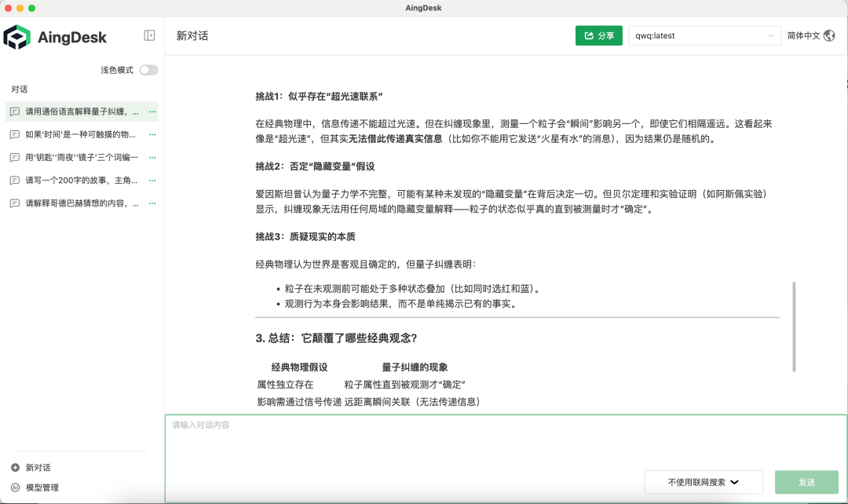Open the 如果'时间'是一种可触摸的物 conversation
The image size is (848, 504).
82,134
